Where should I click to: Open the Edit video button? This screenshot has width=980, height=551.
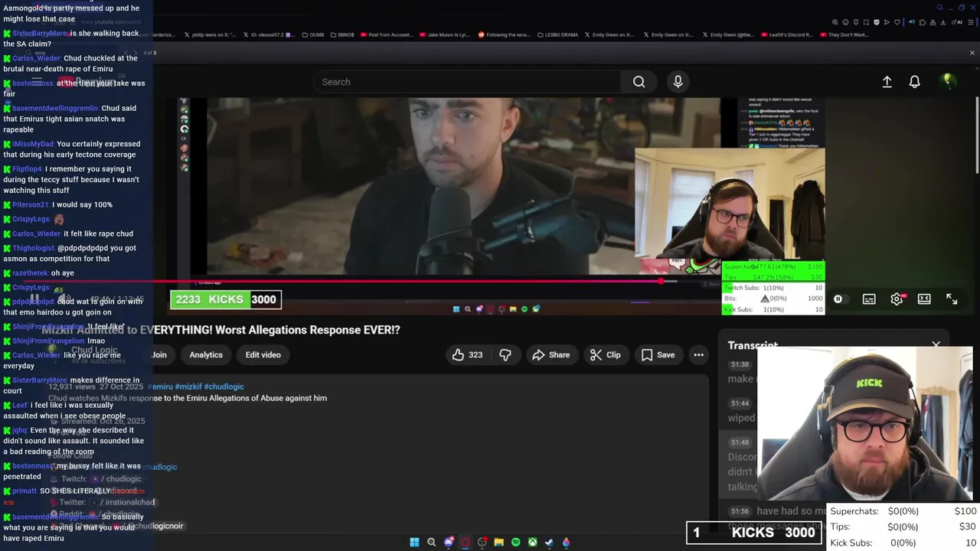(263, 355)
